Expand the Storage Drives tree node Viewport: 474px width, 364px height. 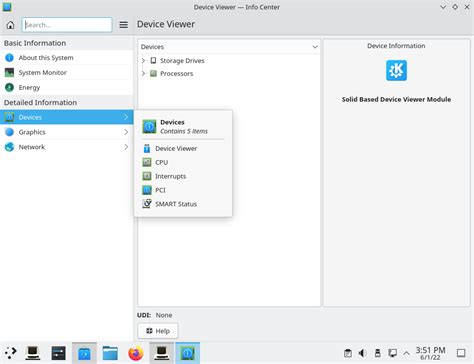coord(143,61)
